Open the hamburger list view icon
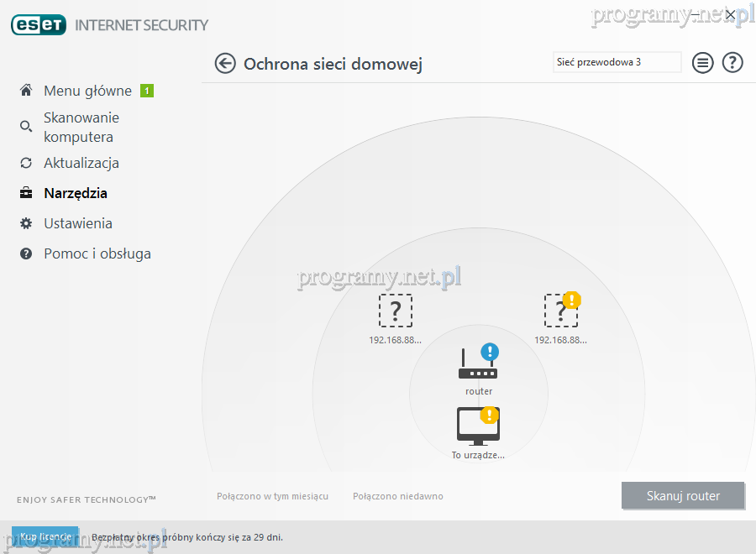Screen dimensions: 756x554 click(703, 63)
